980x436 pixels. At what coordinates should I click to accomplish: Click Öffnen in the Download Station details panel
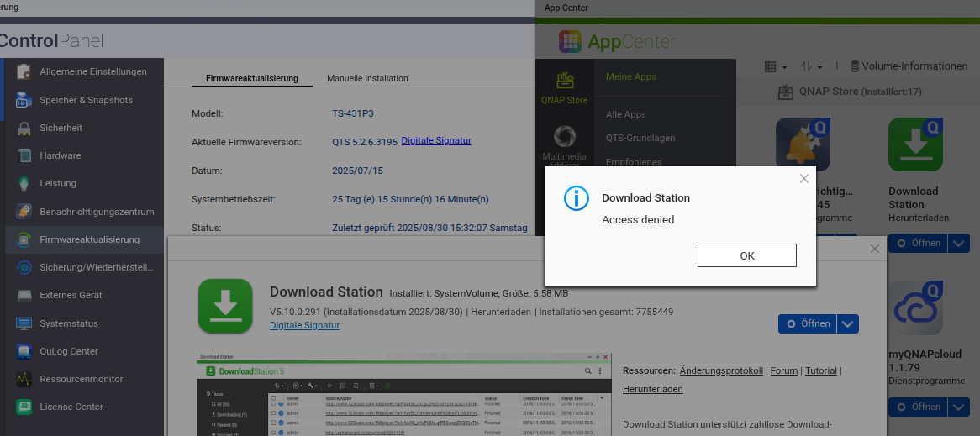pyautogui.click(x=808, y=323)
